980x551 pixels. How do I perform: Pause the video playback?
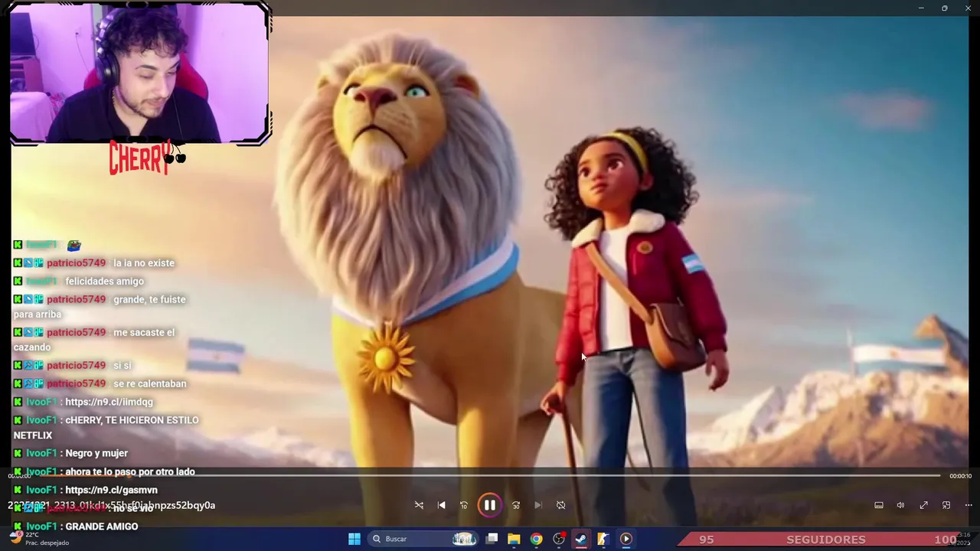point(489,505)
